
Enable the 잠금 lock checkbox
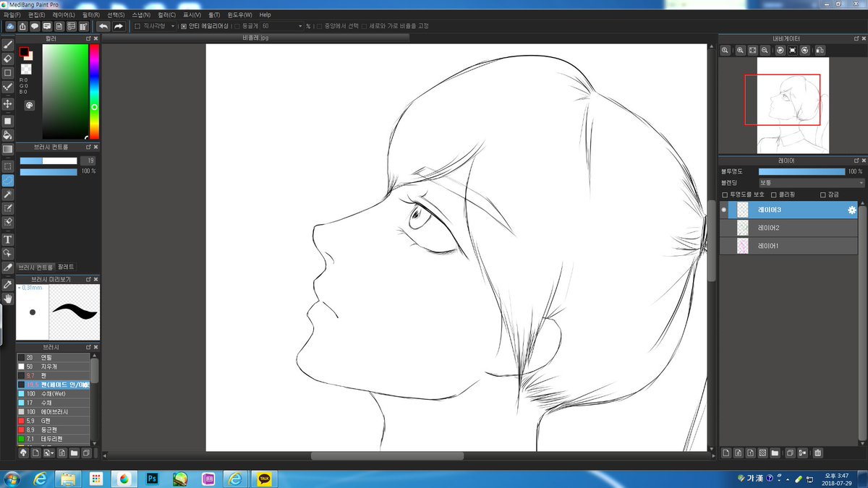pos(822,194)
